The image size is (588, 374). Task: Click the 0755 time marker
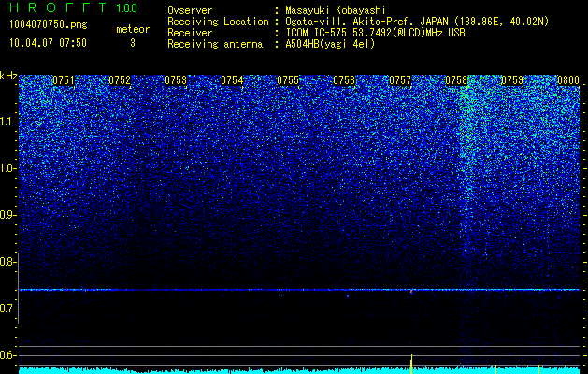click(288, 80)
